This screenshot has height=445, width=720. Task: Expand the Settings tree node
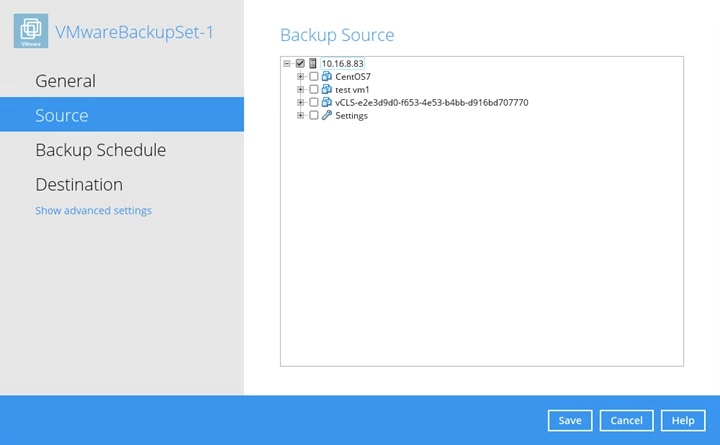(x=300, y=115)
